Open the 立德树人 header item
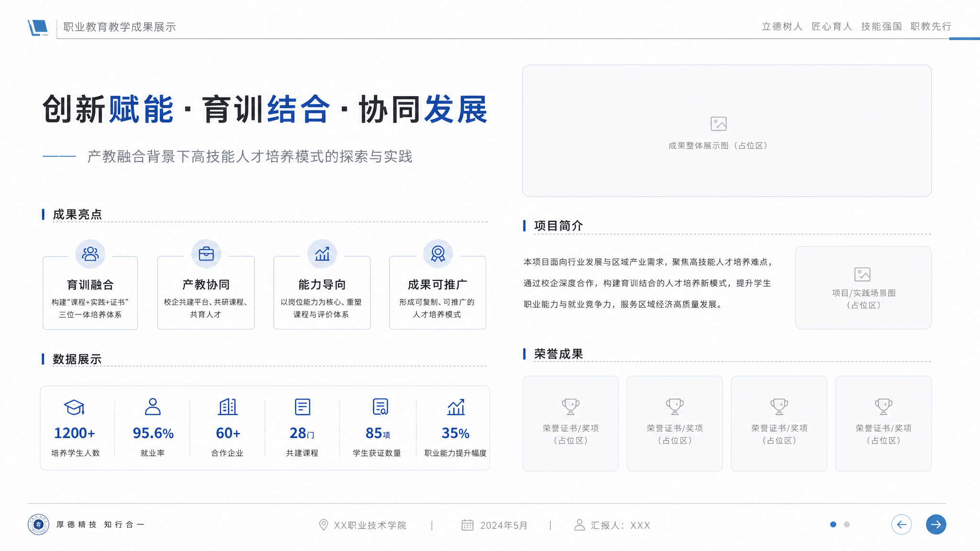Viewport: 980px width, 551px height. click(x=782, y=27)
